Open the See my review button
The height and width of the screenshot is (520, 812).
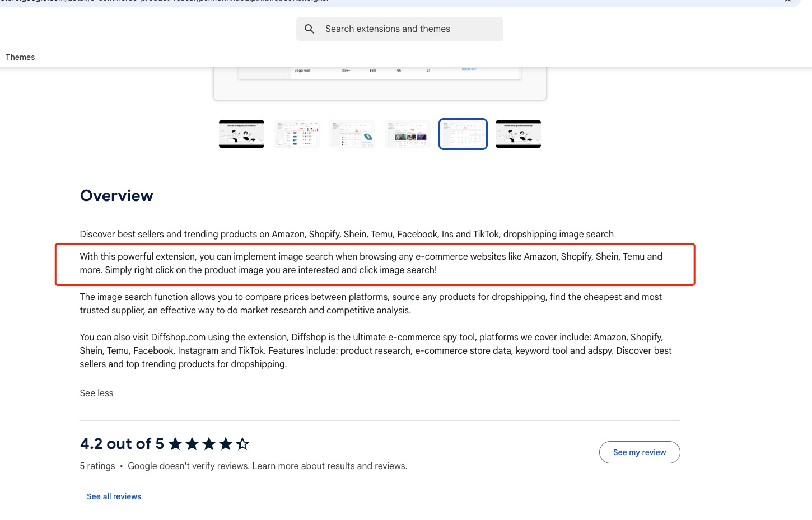click(x=640, y=452)
